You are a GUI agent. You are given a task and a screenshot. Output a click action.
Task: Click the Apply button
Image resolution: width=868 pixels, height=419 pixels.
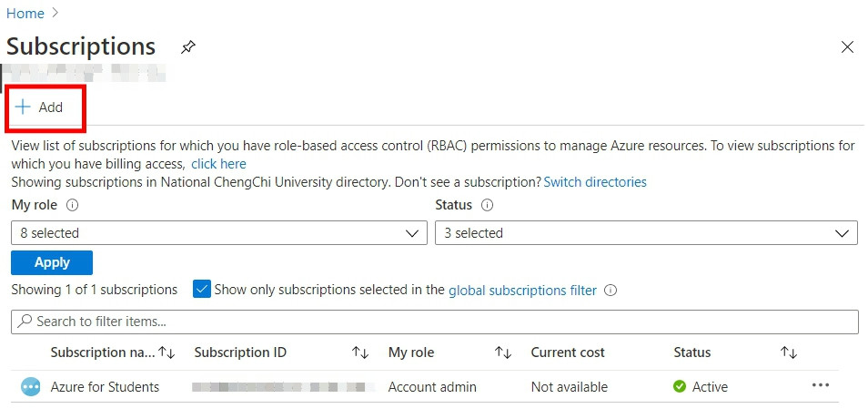(52, 262)
